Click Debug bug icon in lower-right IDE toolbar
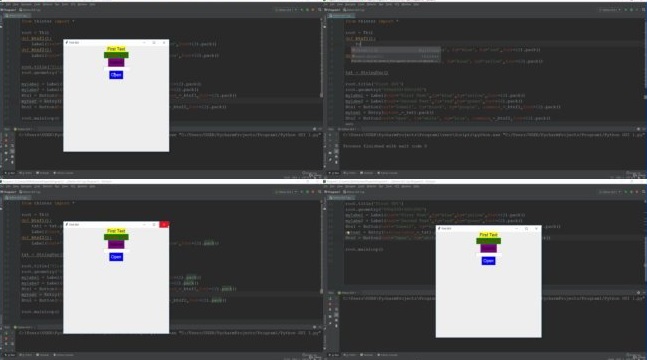 pos(631,192)
